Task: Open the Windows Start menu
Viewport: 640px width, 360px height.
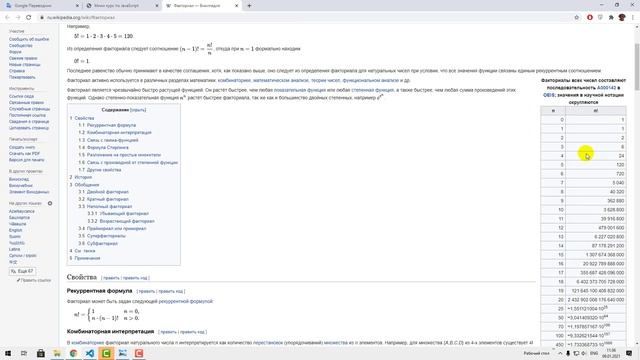Action: click(x=8, y=353)
